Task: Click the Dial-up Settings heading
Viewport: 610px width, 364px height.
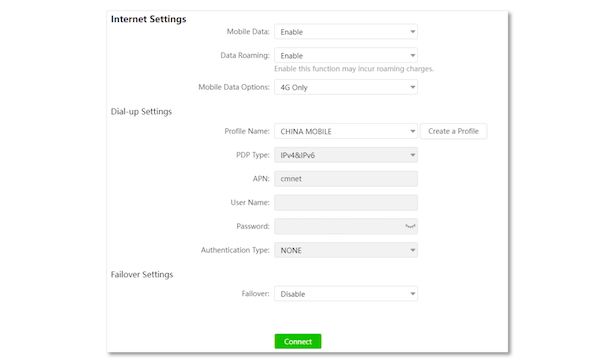Action: (141, 112)
